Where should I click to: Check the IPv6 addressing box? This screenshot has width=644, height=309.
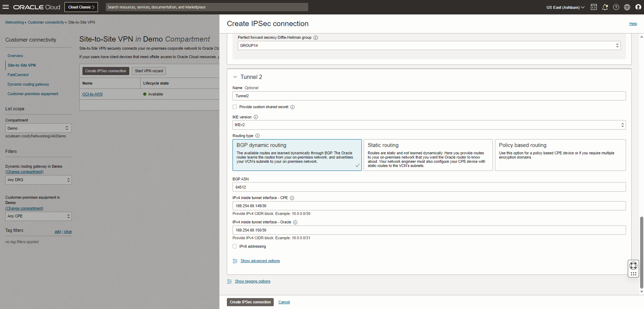[x=235, y=246]
